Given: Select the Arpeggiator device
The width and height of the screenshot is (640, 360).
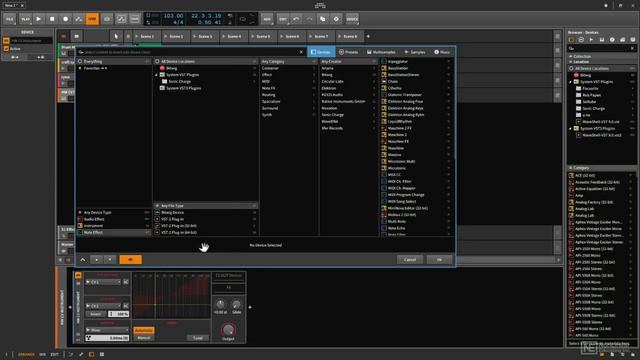Looking at the screenshot, I should point(416,61).
